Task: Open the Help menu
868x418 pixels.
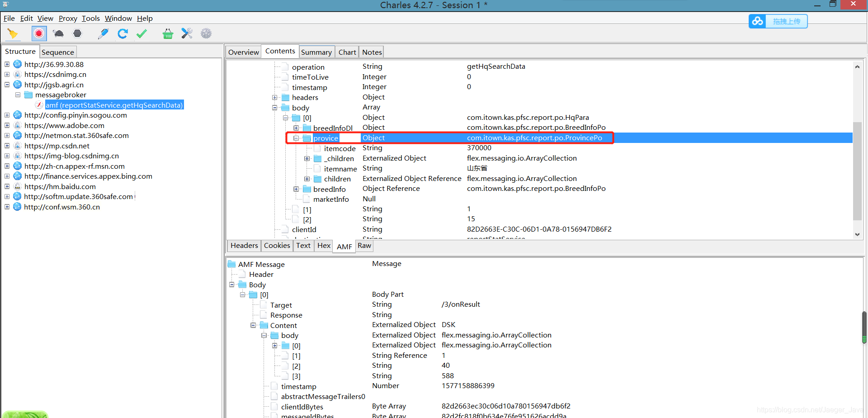Action: tap(145, 19)
